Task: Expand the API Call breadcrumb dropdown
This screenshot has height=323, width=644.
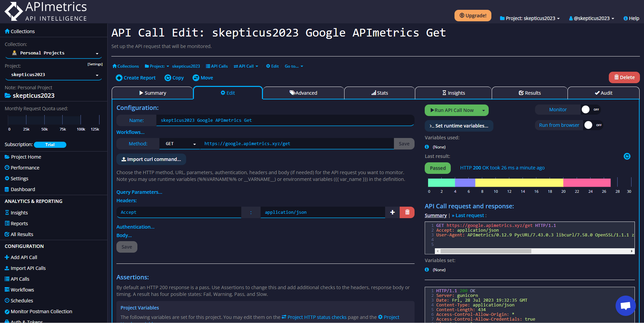Action: (x=246, y=66)
